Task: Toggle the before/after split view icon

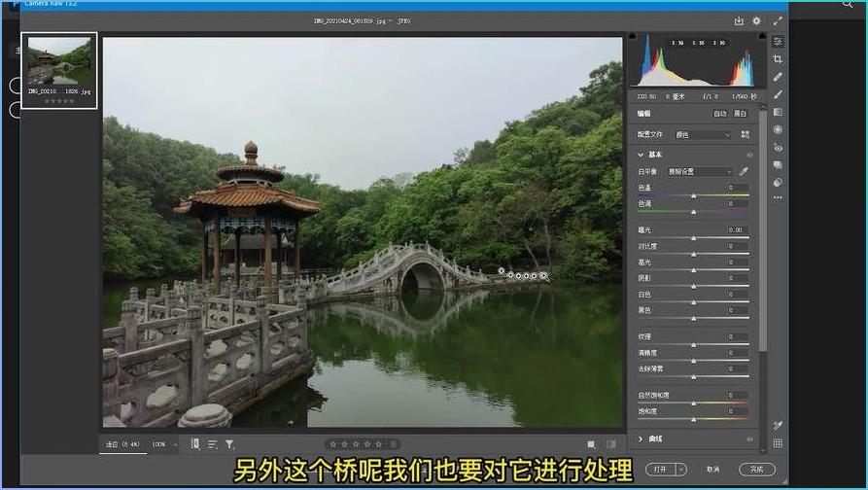Action: click(611, 444)
